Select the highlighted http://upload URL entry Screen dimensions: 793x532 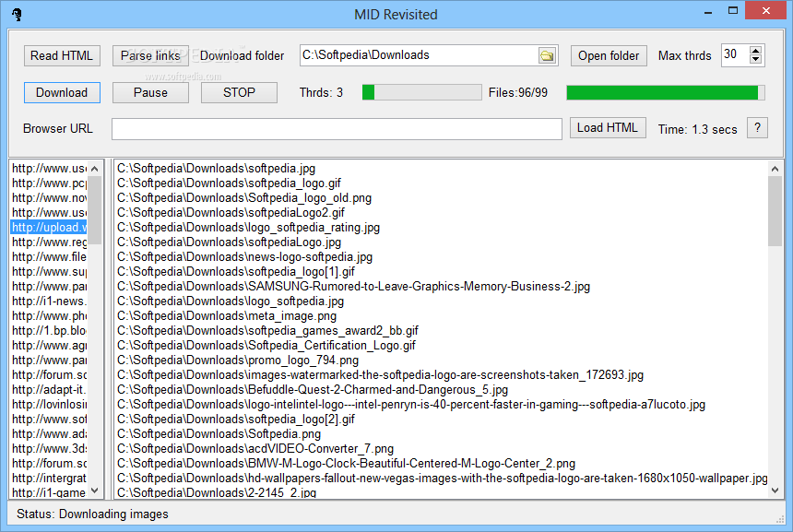(x=49, y=228)
